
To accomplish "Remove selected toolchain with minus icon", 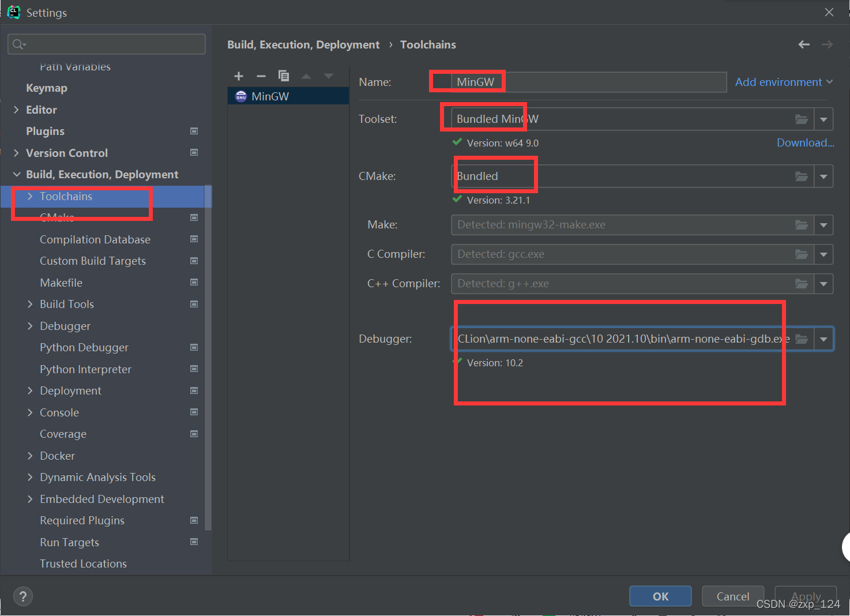I will click(261, 76).
